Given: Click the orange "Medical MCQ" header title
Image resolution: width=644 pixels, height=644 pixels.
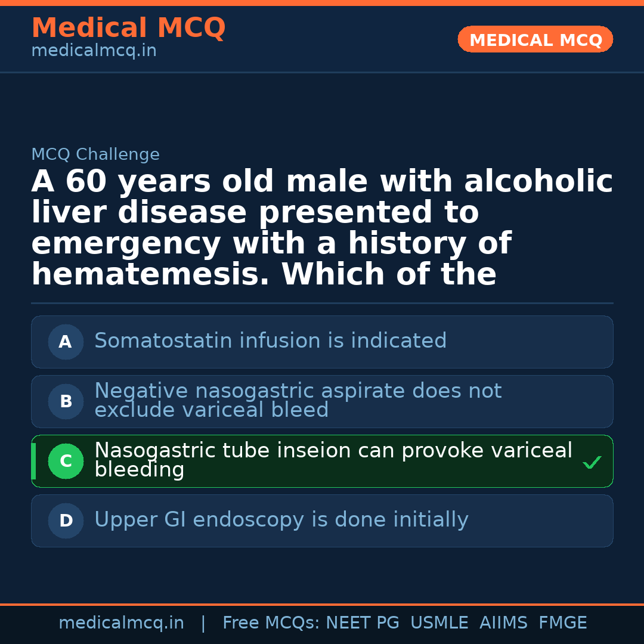Looking at the screenshot, I should [x=128, y=28].
